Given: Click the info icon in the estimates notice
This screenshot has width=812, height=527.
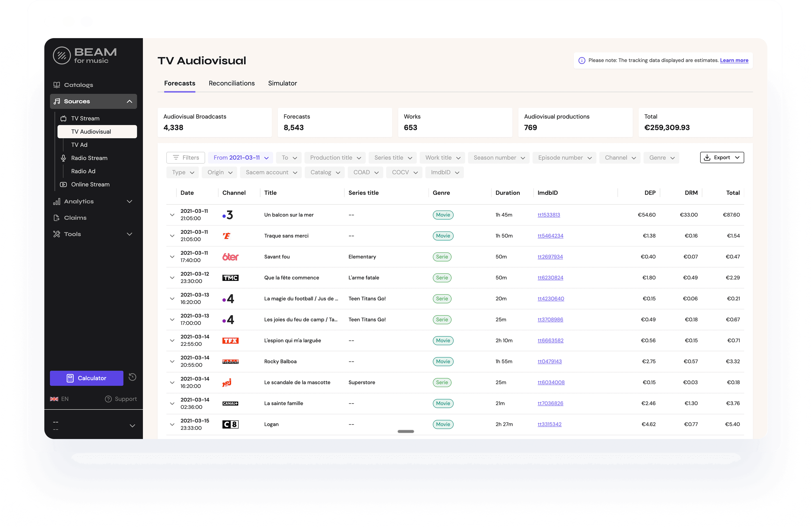Looking at the screenshot, I should [582, 60].
